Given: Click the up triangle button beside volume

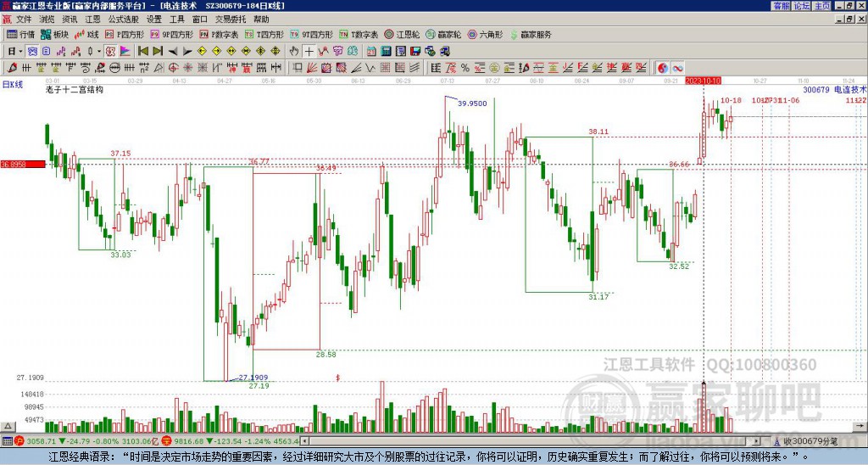Looking at the screenshot, I should click(x=8, y=426).
